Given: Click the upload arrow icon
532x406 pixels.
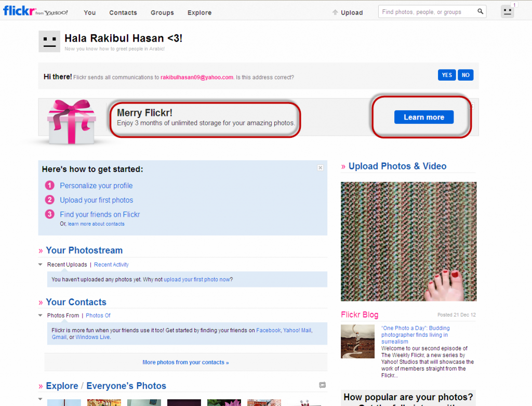Looking at the screenshot, I should (335, 12).
